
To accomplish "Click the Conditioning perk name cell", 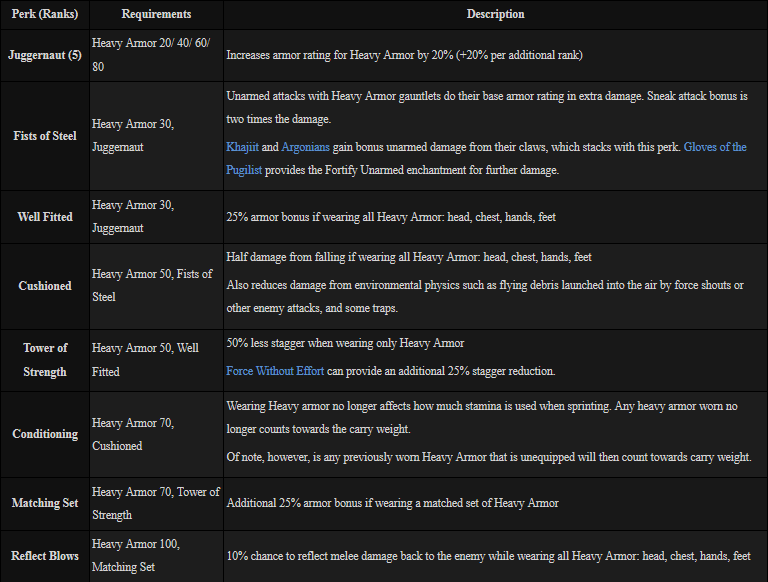I will (x=44, y=434).
